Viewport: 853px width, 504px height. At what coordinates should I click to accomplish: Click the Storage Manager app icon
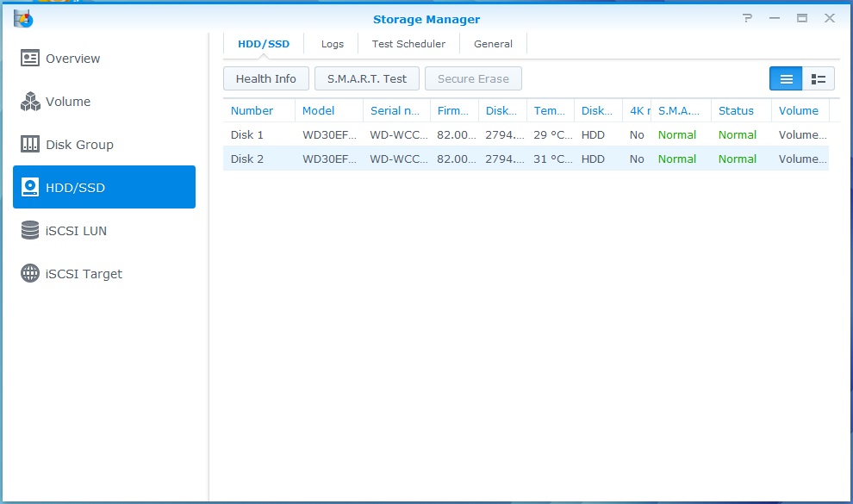(23, 18)
